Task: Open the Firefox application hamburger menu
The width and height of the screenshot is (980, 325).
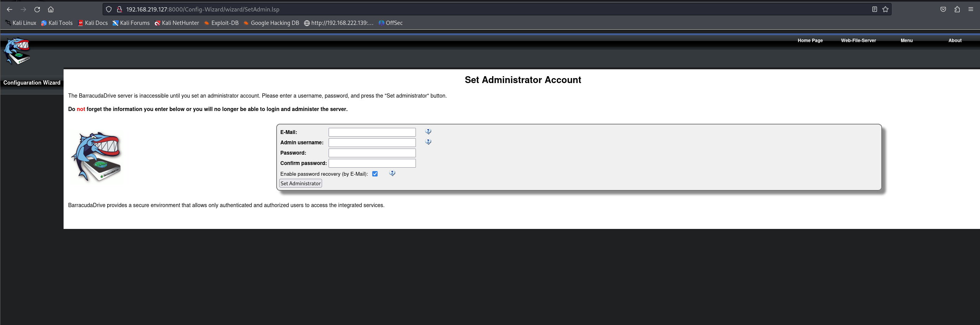Action: point(971,9)
